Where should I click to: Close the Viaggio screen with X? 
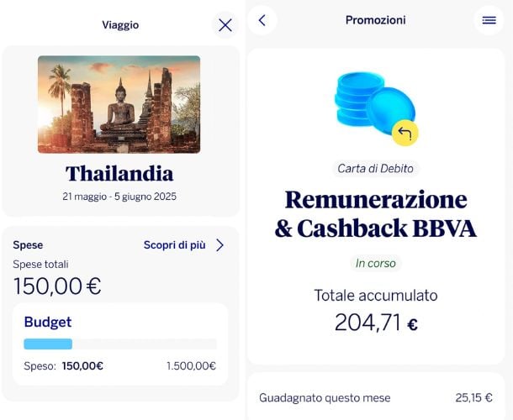click(225, 25)
